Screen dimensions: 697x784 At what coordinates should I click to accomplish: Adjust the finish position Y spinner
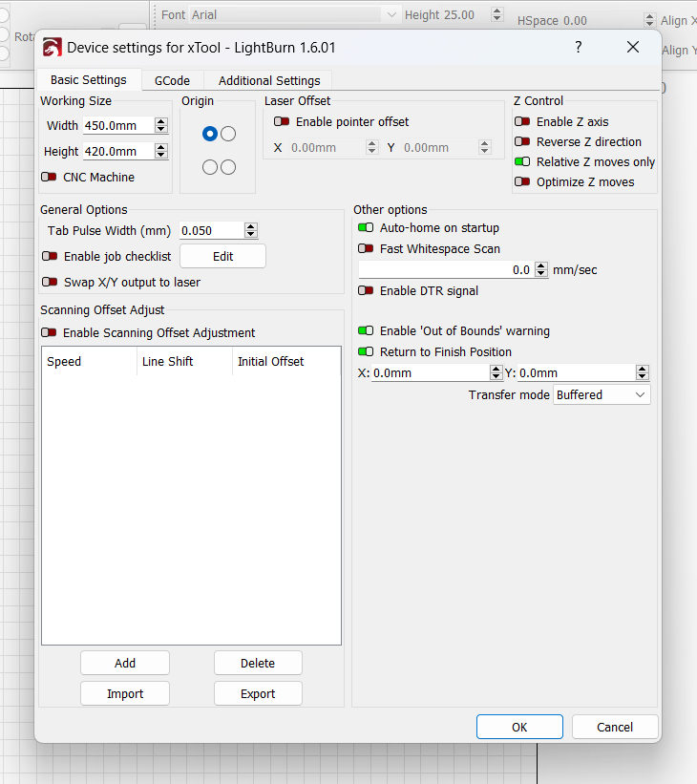click(x=643, y=373)
